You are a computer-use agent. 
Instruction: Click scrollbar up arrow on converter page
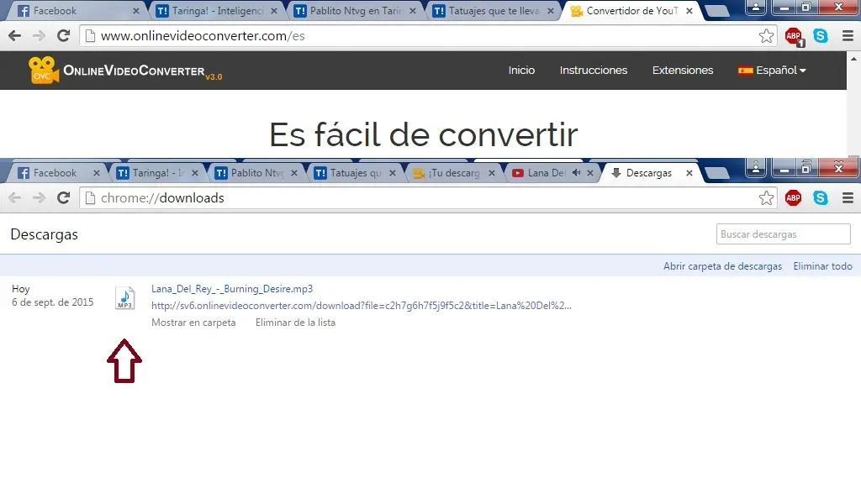[853, 58]
